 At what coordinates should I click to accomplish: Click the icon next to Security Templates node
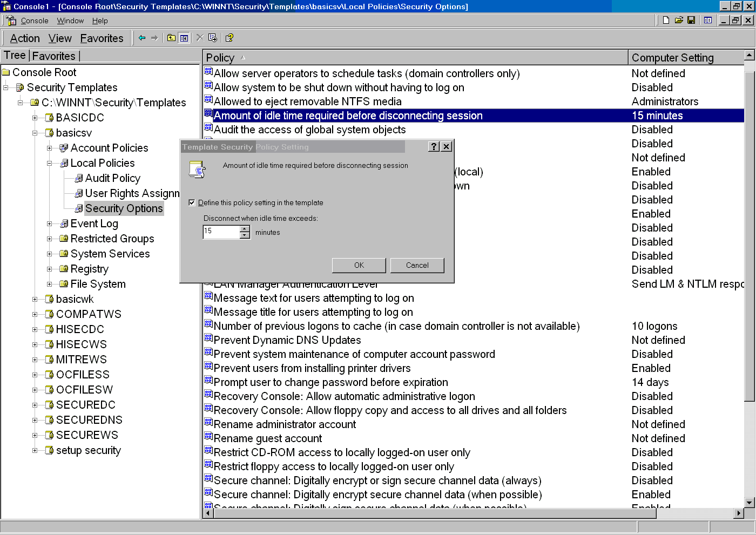click(21, 87)
